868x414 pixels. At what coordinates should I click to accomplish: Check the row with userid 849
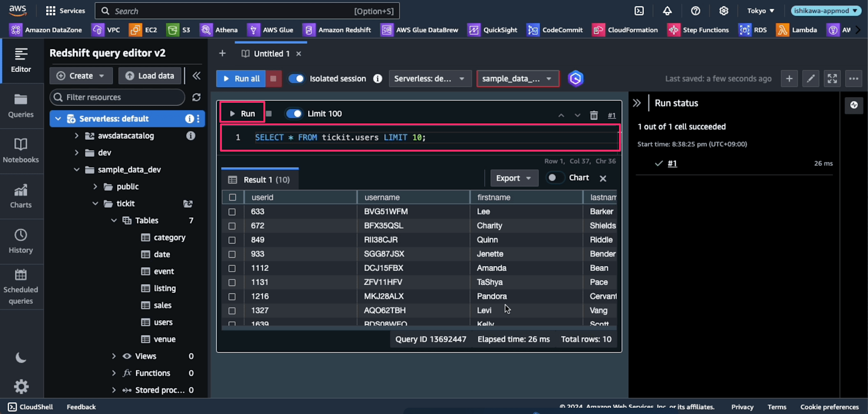232,240
